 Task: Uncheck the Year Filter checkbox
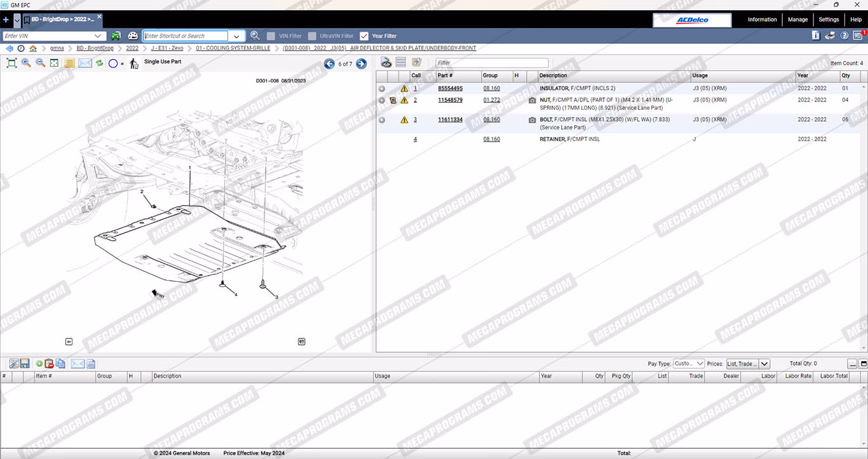coord(364,36)
